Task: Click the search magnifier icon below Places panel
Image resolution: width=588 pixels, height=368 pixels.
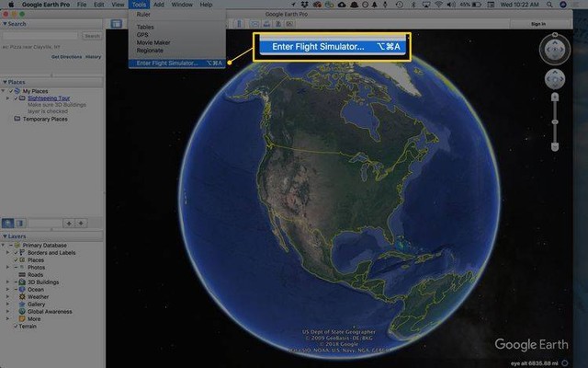Action: 7,223
